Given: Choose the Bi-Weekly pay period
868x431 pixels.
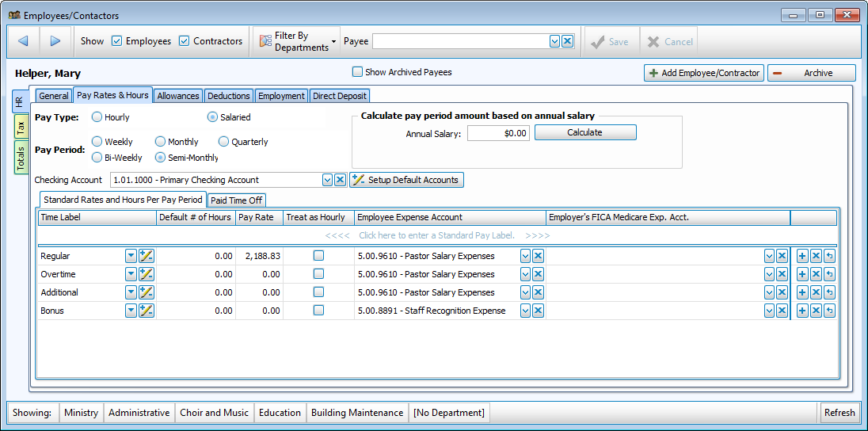Looking at the screenshot, I should (x=97, y=158).
